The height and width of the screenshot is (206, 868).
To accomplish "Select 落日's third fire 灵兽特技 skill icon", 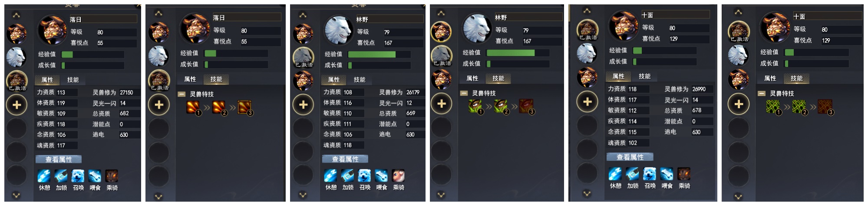I will [244, 107].
